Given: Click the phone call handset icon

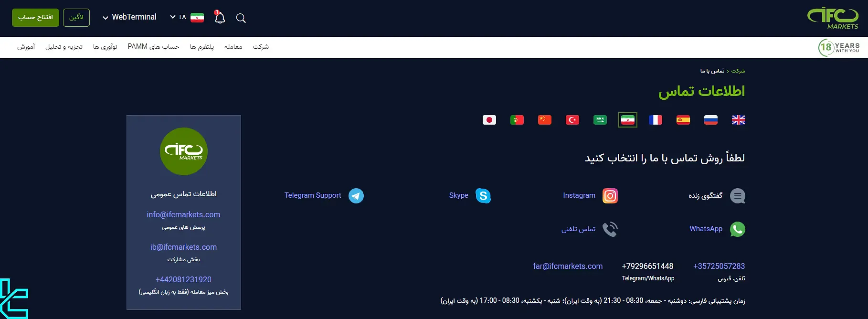Looking at the screenshot, I should [610, 229].
